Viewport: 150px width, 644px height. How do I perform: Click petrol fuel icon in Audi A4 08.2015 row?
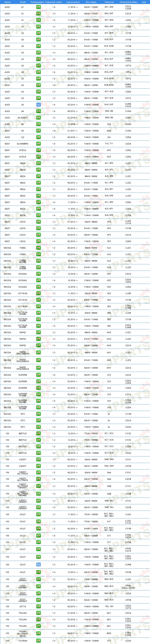point(38,111)
